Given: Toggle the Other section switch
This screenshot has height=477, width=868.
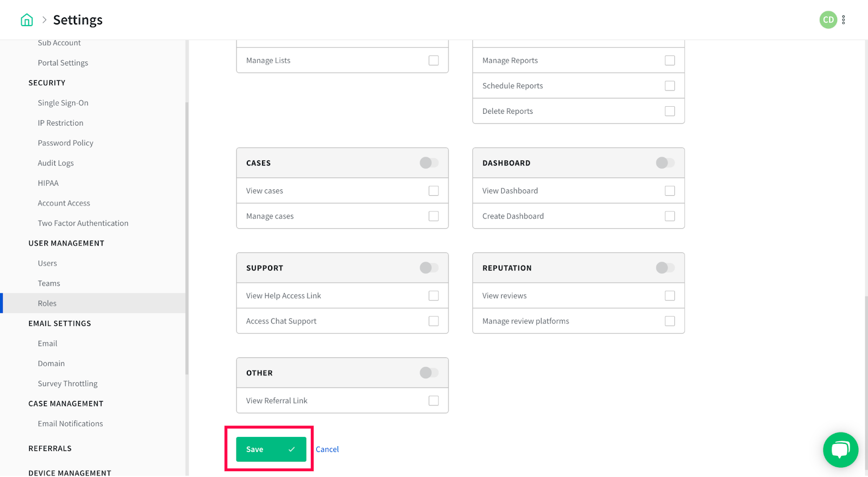Looking at the screenshot, I should (x=429, y=373).
